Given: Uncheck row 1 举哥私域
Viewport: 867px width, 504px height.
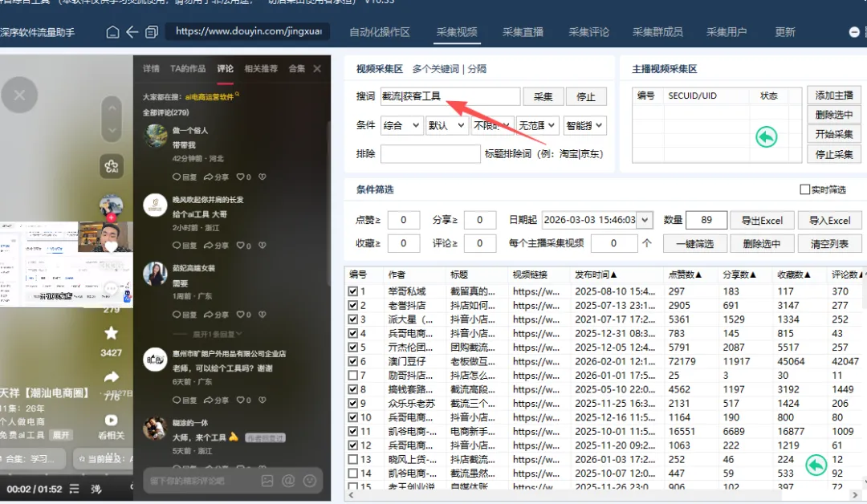Looking at the screenshot, I should (352, 291).
